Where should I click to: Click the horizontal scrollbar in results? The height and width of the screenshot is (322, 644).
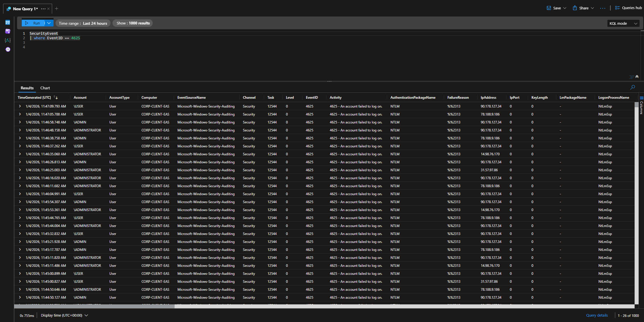pos(94,306)
